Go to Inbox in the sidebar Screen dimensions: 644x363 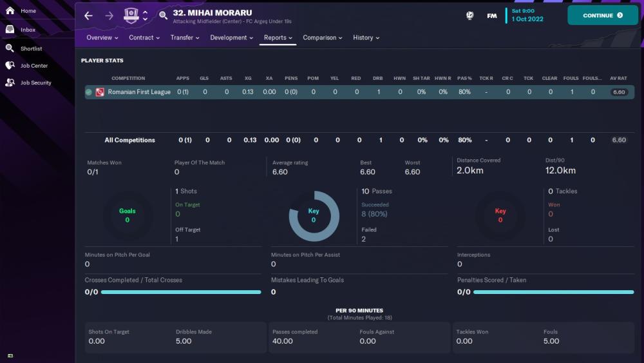click(x=28, y=30)
